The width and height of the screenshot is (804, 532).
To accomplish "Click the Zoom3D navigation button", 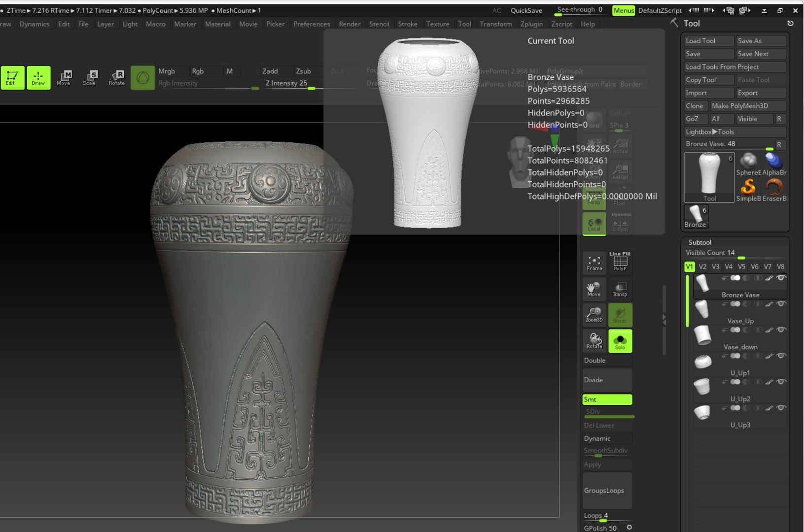I will (594, 314).
